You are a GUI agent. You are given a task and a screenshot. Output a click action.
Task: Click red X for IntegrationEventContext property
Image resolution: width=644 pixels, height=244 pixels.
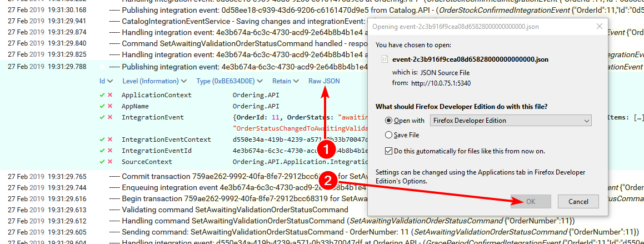pos(110,140)
